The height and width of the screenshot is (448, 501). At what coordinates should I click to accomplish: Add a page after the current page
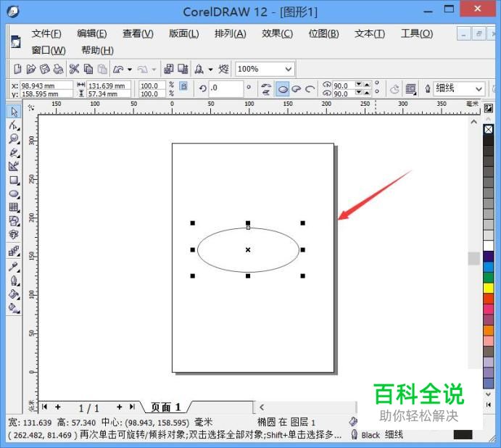tap(119, 407)
